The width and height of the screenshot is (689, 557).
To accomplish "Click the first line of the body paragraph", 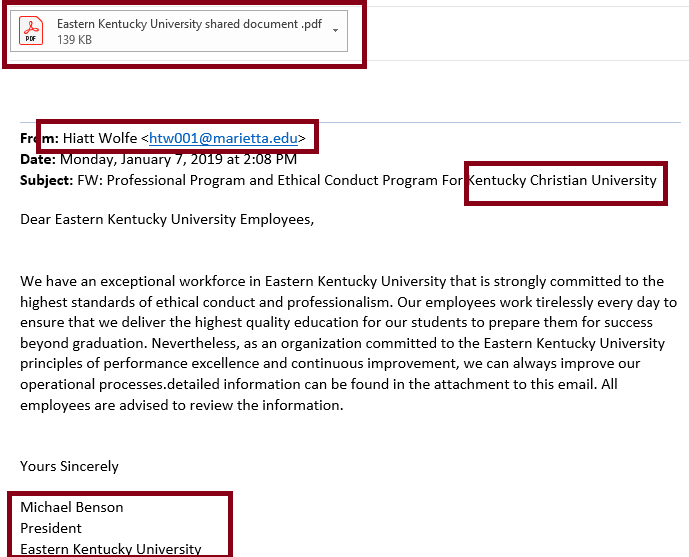I will 341,281.
